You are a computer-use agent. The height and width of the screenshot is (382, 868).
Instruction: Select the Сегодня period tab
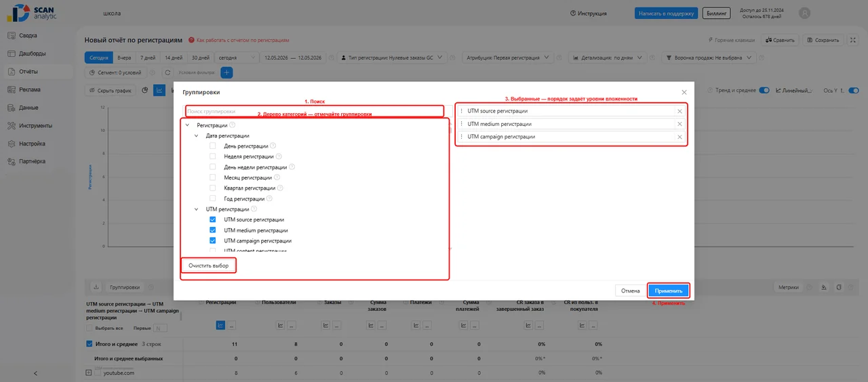98,58
